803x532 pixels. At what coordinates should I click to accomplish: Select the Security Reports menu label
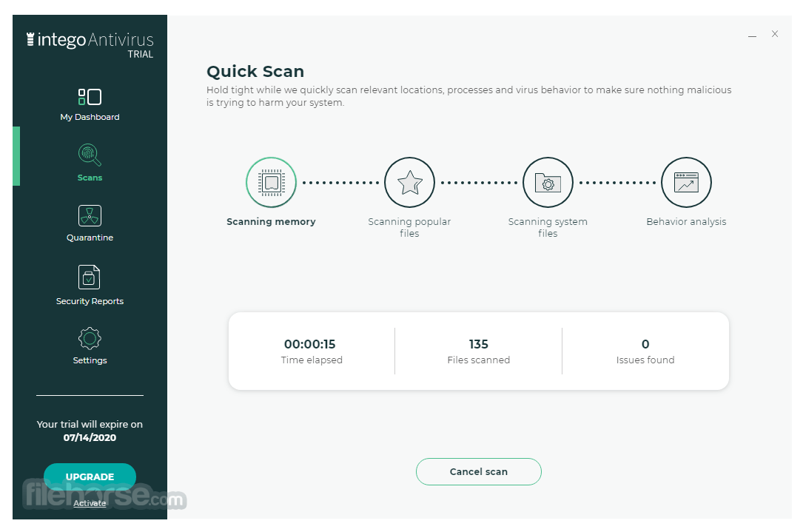(x=90, y=301)
